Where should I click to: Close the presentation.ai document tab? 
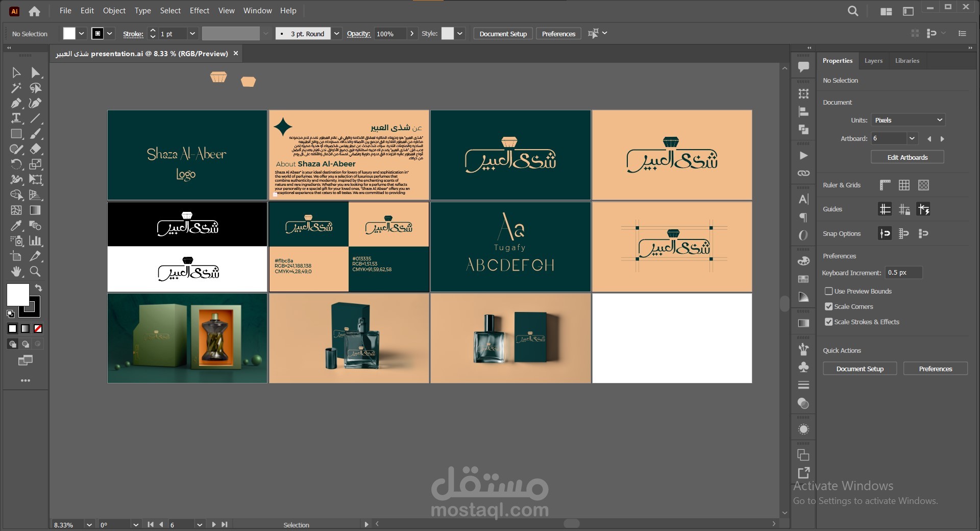[x=236, y=53]
